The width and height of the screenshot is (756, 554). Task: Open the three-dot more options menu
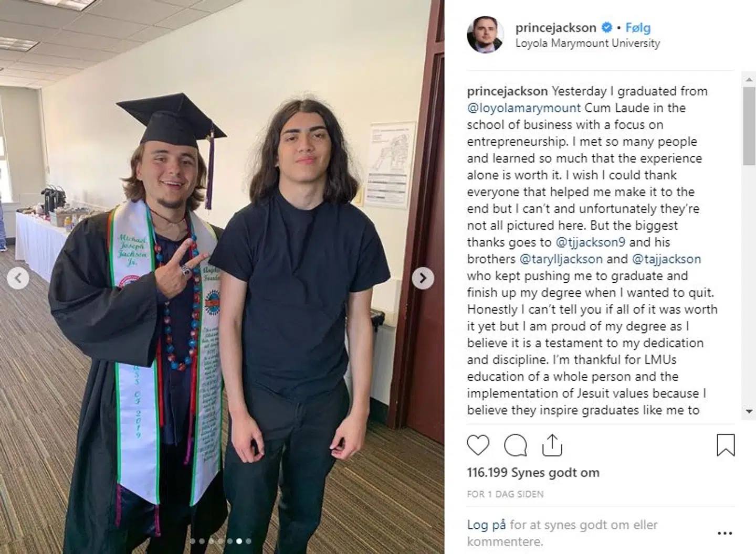[724, 534]
